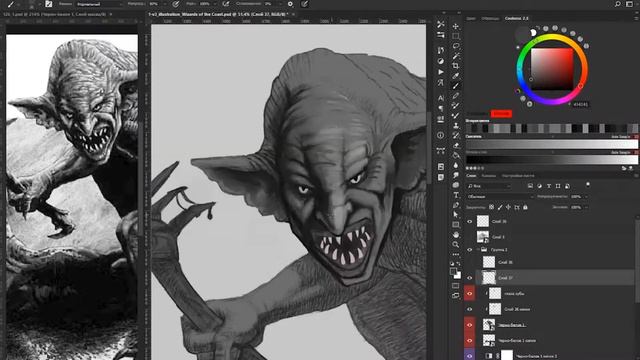The height and width of the screenshot is (360, 640).
Task: Hide the selected Слой 37 layer
Action: [x=469, y=278]
